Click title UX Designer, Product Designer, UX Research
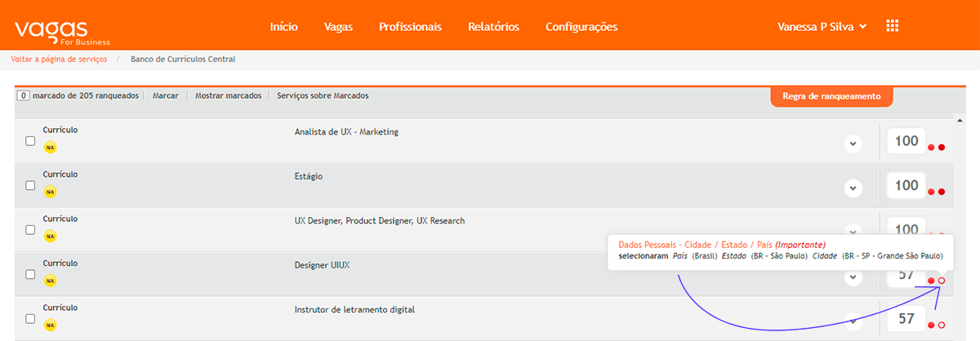This screenshot has width=980, height=341. (380, 221)
